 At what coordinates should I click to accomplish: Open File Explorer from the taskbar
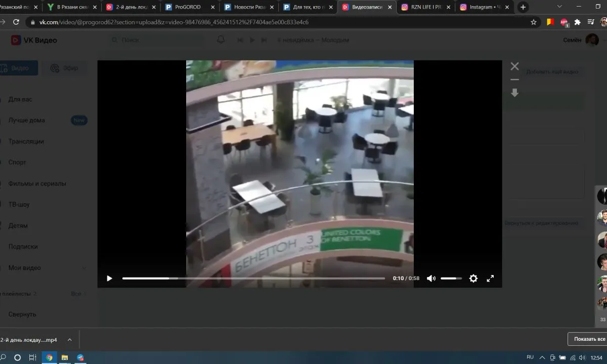(x=65, y=357)
